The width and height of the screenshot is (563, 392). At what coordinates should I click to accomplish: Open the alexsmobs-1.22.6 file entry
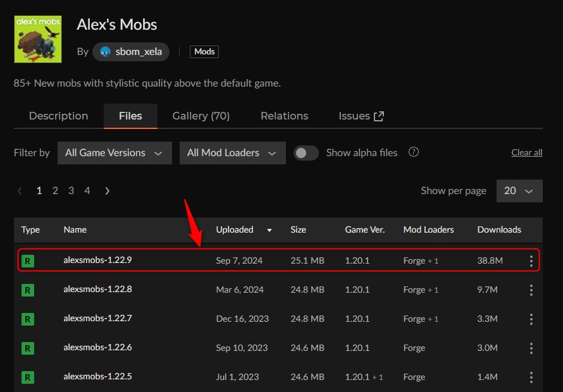click(97, 348)
